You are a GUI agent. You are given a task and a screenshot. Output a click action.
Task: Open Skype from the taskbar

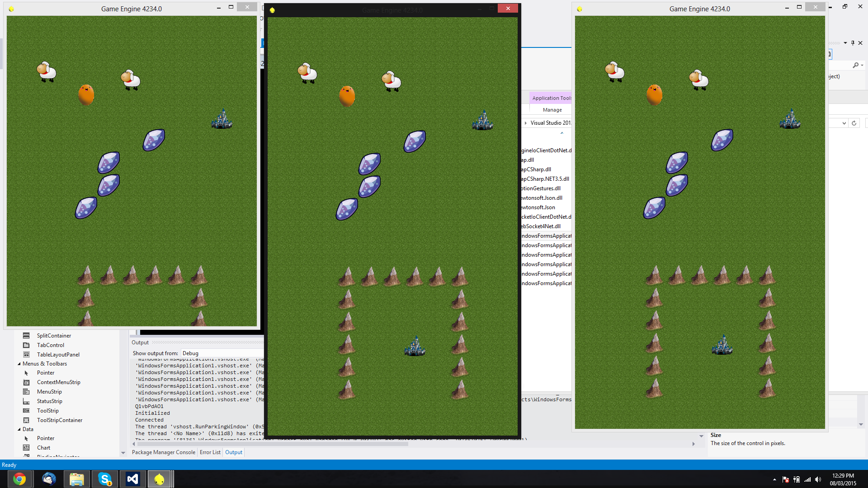click(105, 479)
